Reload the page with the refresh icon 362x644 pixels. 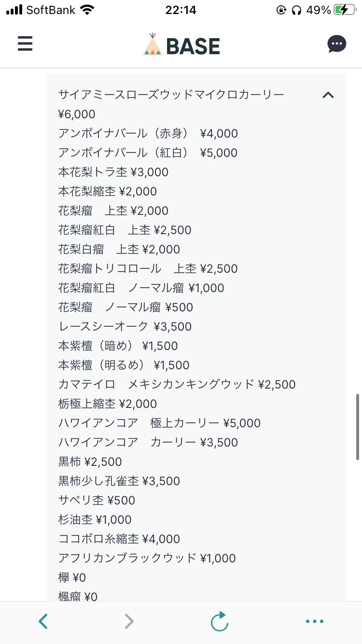220,621
